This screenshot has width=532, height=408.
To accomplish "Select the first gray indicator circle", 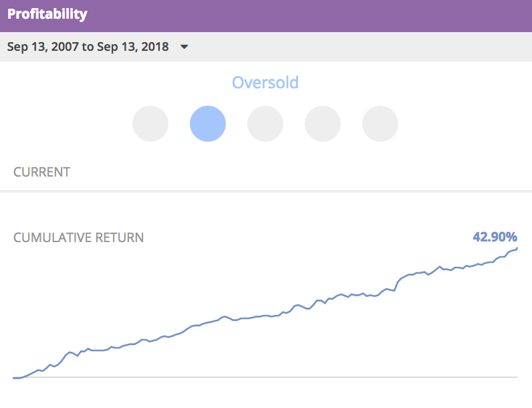I will pos(150,124).
